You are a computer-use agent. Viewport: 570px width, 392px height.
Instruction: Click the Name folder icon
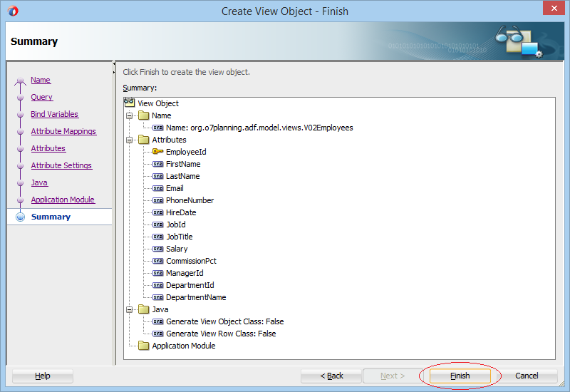click(144, 115)
